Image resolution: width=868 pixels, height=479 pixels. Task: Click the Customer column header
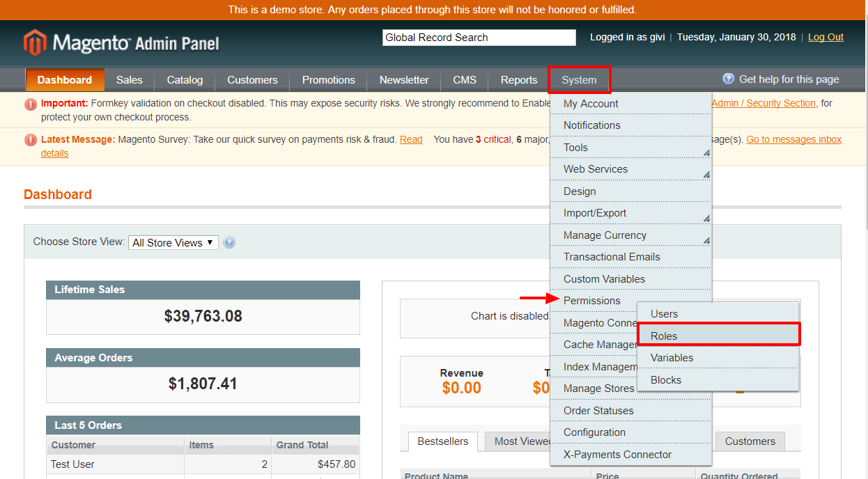coord(116,445)
